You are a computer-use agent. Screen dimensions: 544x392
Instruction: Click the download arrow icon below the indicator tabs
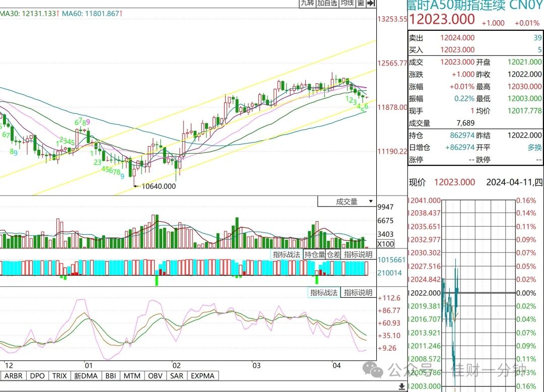click(x=401, y=386)
